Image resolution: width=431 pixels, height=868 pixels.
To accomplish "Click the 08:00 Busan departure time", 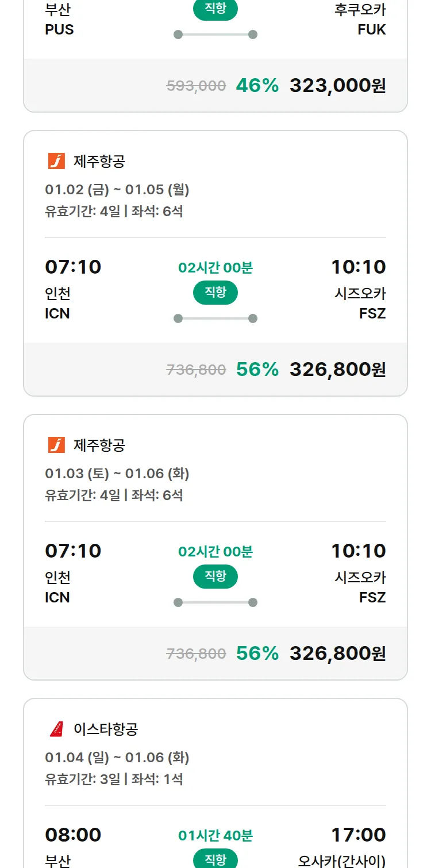I will pos(73,835).
